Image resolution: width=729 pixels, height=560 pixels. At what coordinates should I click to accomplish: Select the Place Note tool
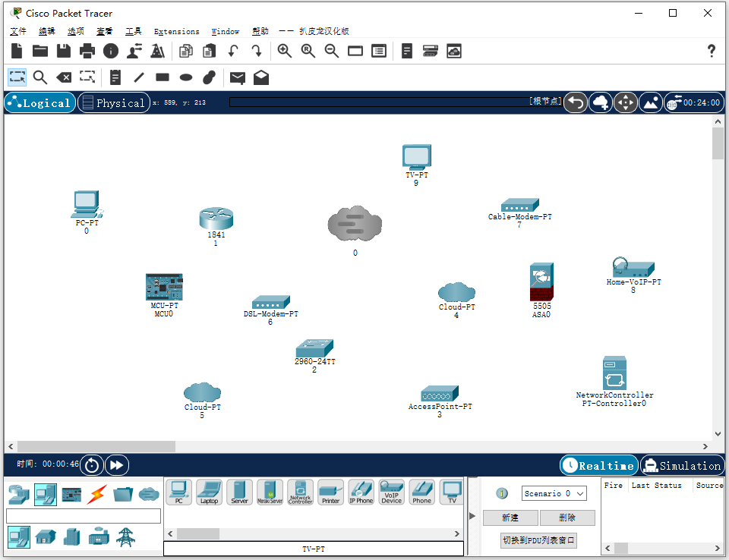tap(115, 77)
